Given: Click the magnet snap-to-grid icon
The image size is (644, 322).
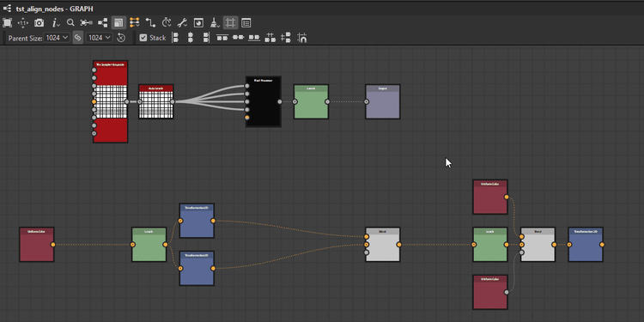Looking at the screenshot, I should point(302,38).
